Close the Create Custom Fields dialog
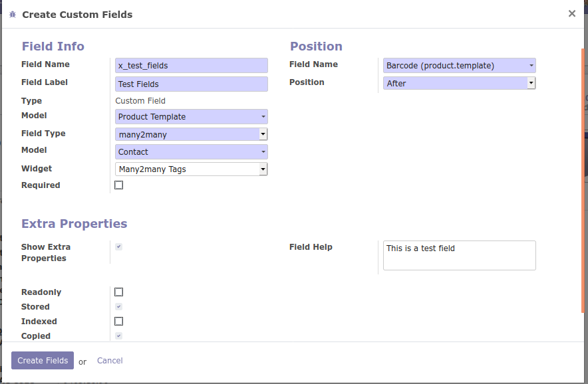Screen dimensions: 588x384 click(x=571, y=13)
